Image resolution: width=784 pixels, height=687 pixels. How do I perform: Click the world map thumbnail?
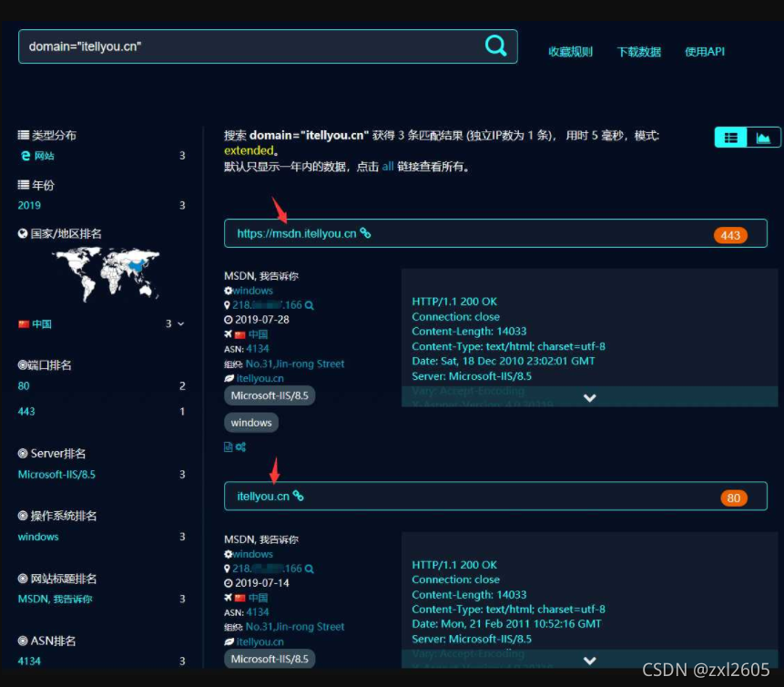click(106, 274)
